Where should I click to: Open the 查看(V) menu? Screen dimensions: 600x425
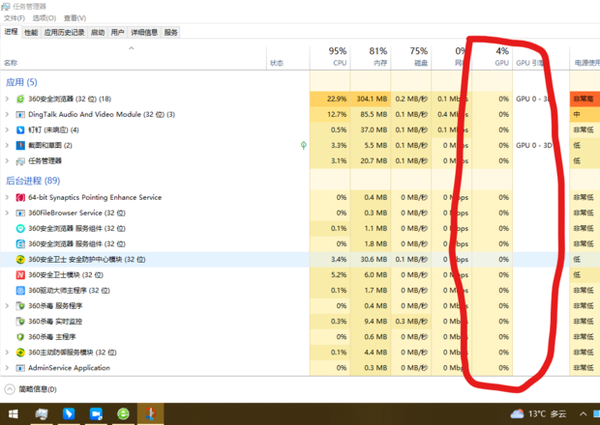pos(75,18)
